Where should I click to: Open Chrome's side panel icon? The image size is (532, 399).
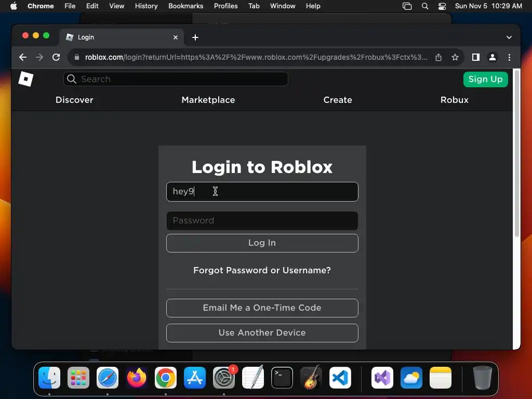(x=476, y=57)
